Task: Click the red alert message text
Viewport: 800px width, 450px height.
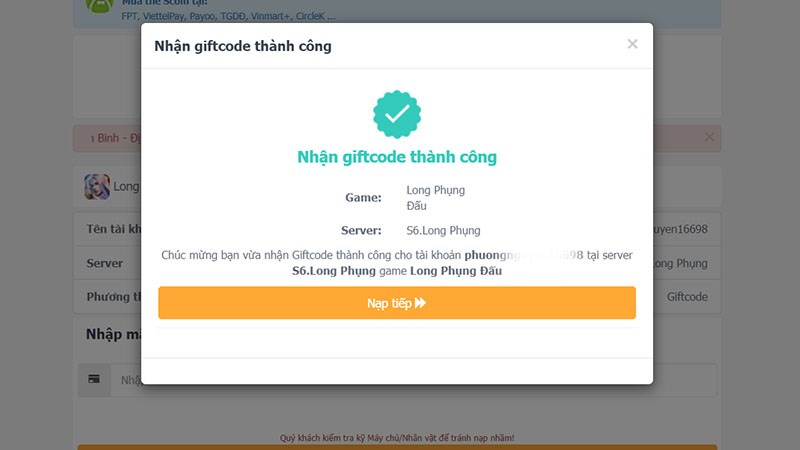Action: pyautogui.click(x=110, y=138)
